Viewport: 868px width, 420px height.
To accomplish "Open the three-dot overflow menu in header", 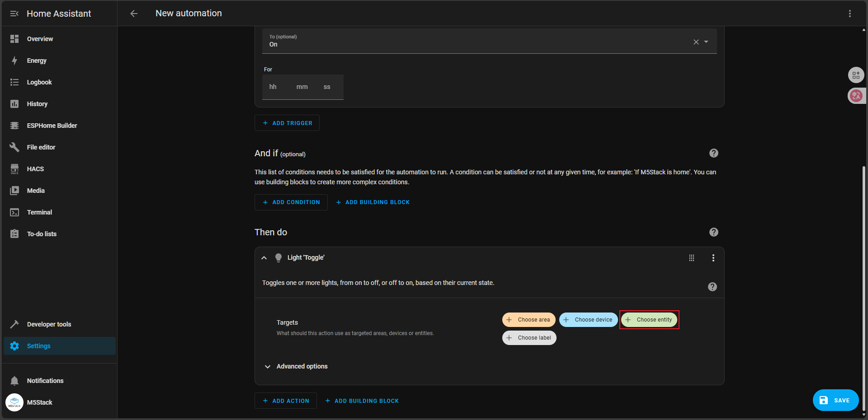I will [x=850, y=14].
